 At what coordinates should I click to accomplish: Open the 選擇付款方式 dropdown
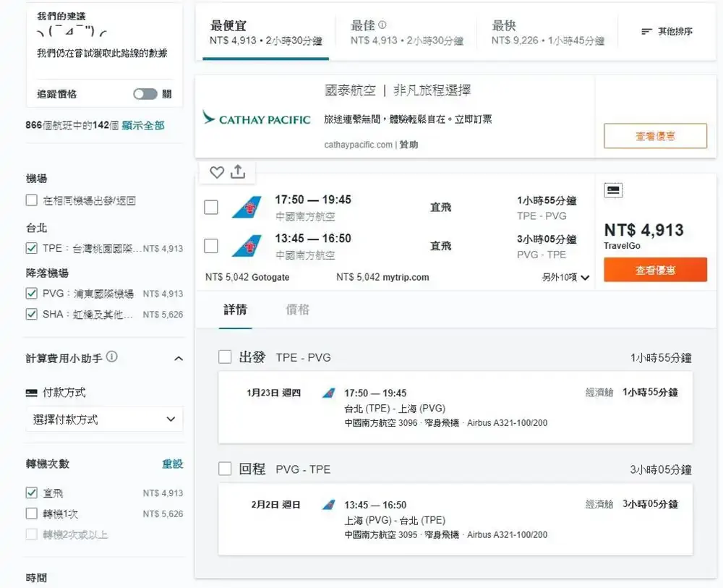tap(105, 419)
